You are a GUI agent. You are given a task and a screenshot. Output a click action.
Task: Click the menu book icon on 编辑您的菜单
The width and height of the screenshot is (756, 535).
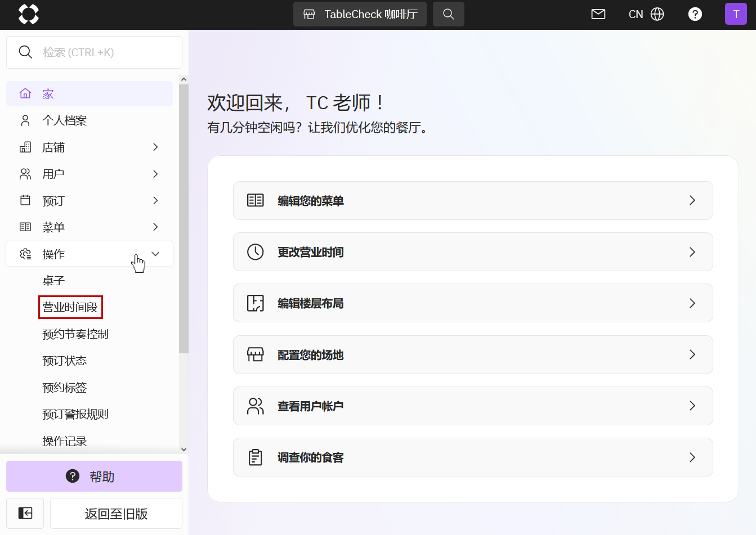[x=256, y=200]
